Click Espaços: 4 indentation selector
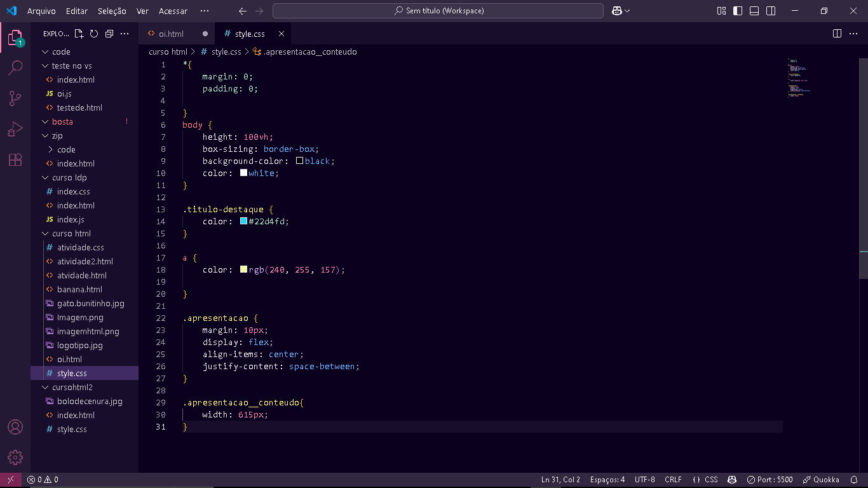 (x=607, y=480)
